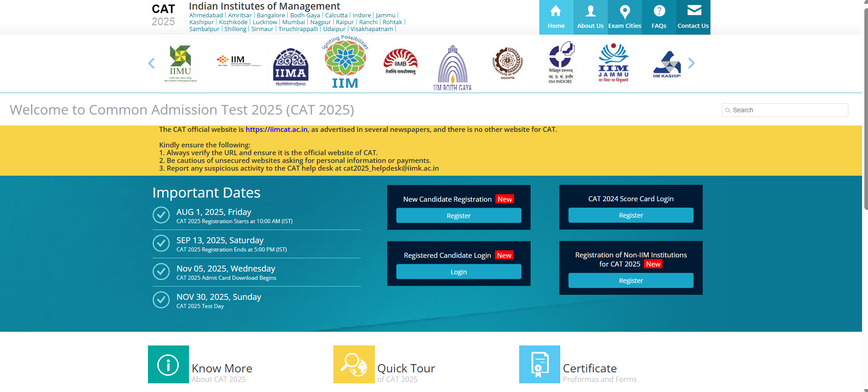The width and height of the screenshot is (868, 392).
Task: Open the Sirmaur institute link
Action: 262,29
